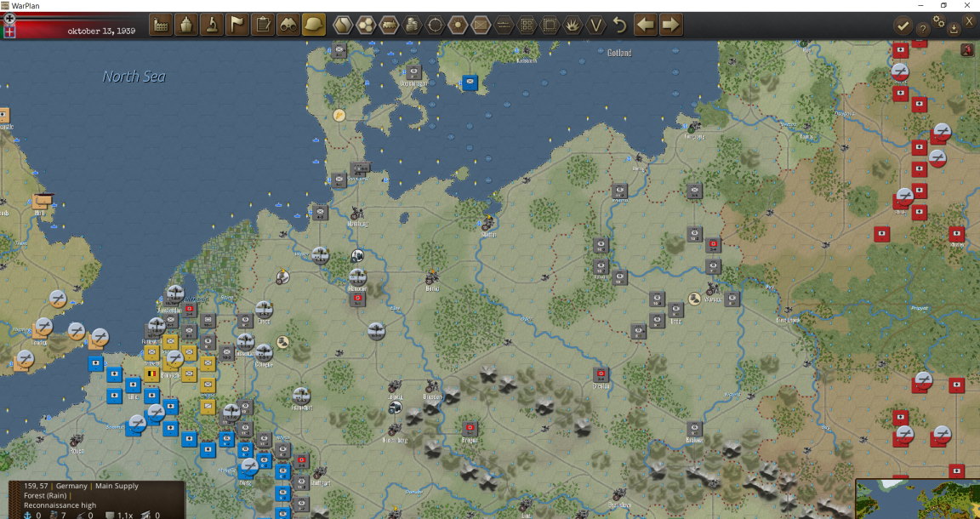This screenshot has width=980, height=519.
Task: Undo the last move
Action: coord(619,26)
